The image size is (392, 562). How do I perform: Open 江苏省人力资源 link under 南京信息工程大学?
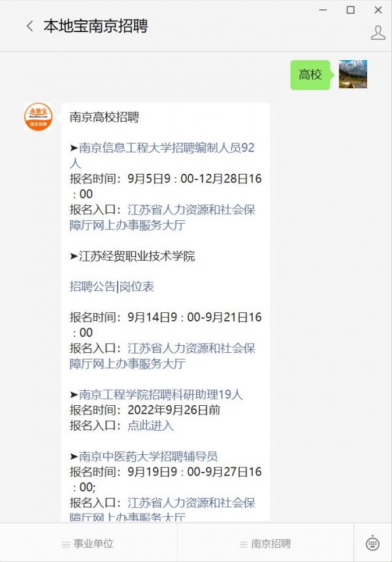[162, 217]
